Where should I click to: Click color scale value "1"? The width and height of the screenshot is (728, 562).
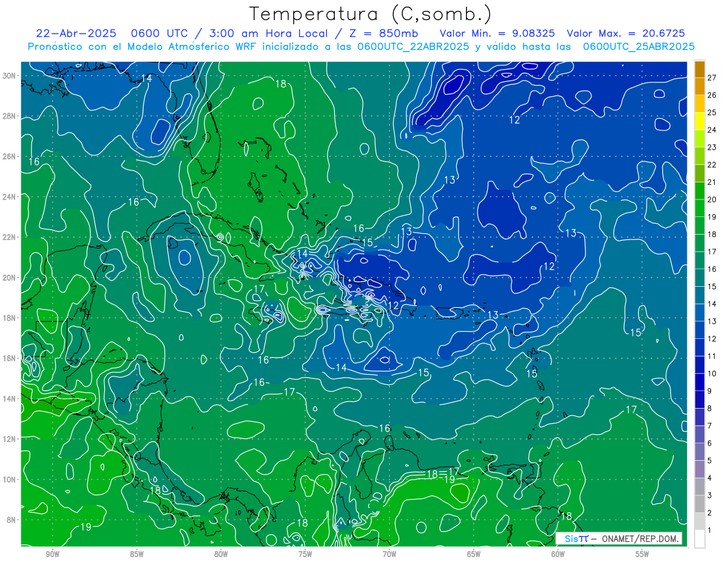[x=709, y=531]
